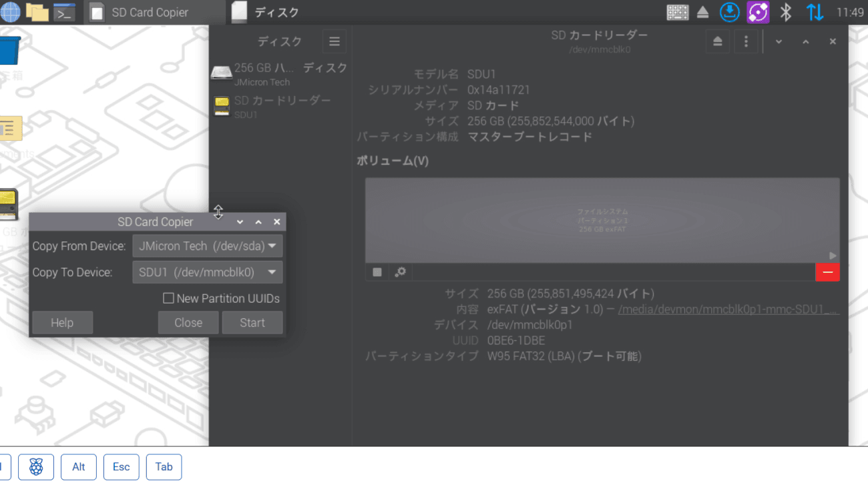Open the Disks hamburger application menu
Image resolution: width=868 pixels, height=483 pixels.
[334, 41]
